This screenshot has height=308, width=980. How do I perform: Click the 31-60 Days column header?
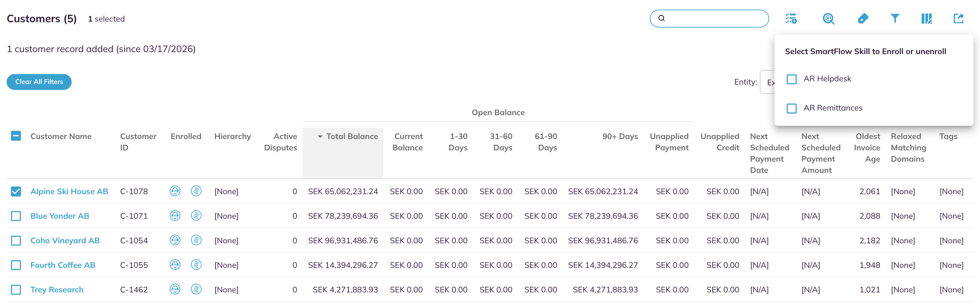[x=501, y=142]
